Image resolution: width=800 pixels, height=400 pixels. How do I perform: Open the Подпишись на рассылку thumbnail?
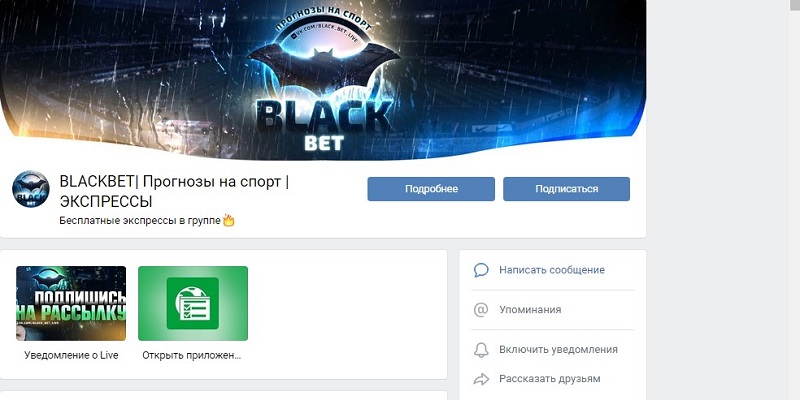tap(71, 303)
